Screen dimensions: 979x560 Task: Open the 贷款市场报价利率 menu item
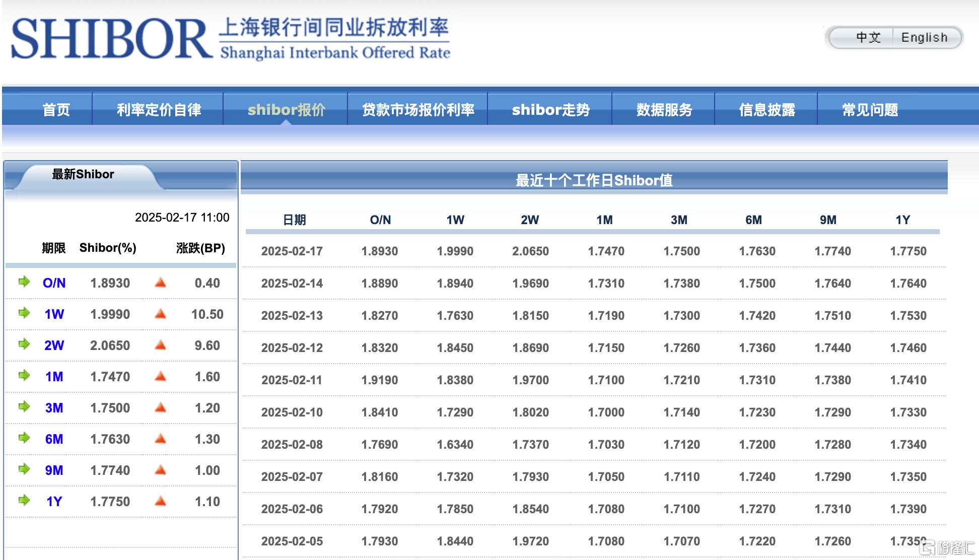click(x=418, y=110)
